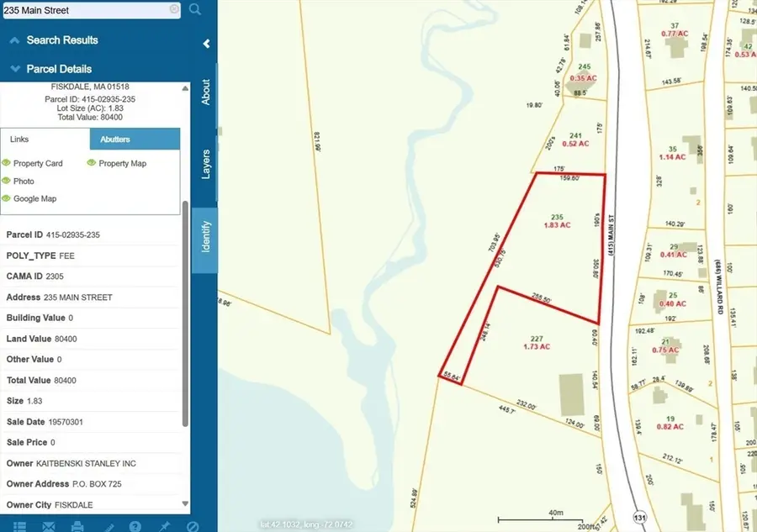Click the clear circle-slash icon

[x=193, y=526]
